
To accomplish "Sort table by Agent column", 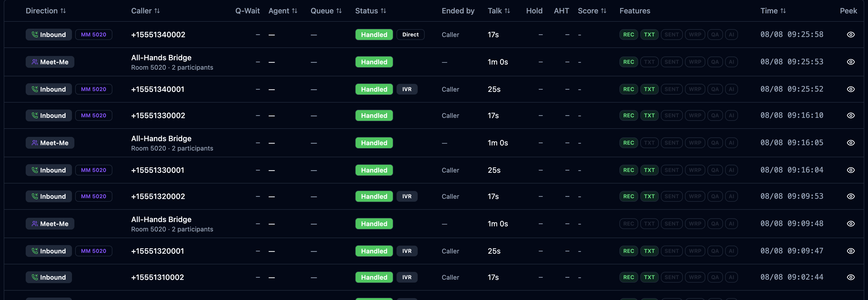I will point(283,11).
